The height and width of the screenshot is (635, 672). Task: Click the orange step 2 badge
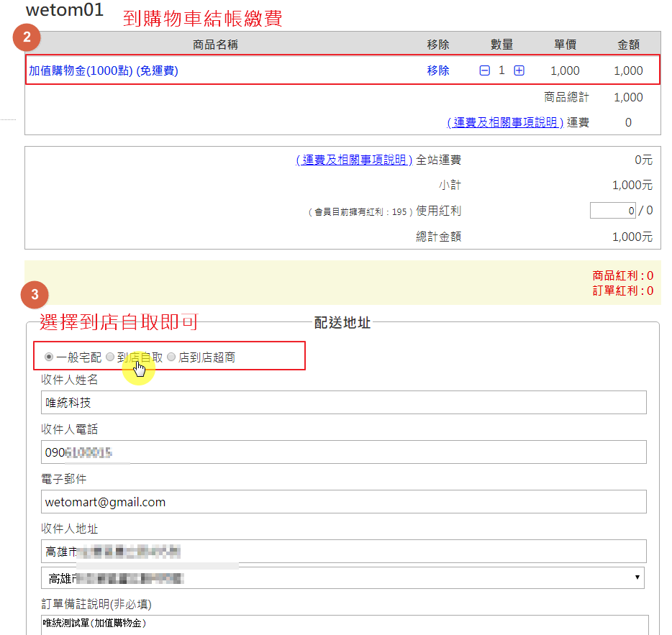click(27, 37)
